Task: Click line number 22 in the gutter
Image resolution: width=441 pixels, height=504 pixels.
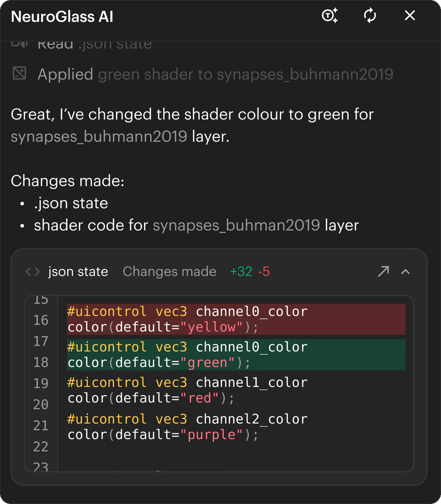Action: 41,447
